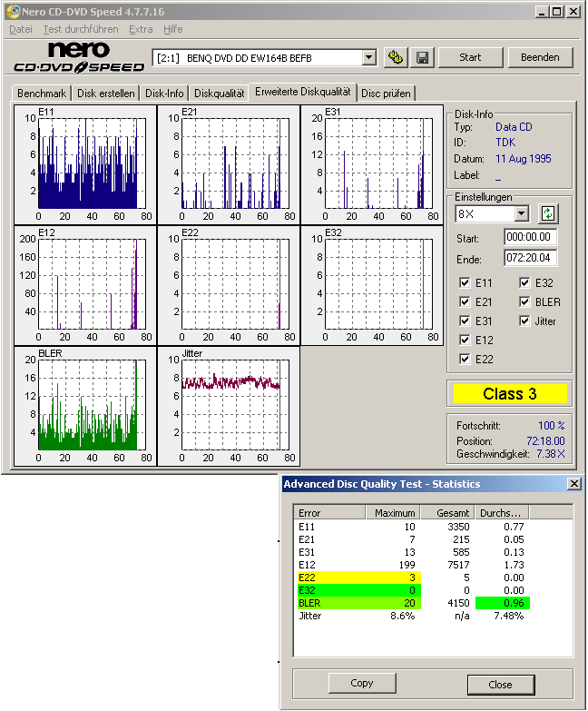Click the Geschwindigkeit value 7.38X
The image size is (588, 711).
551,453
